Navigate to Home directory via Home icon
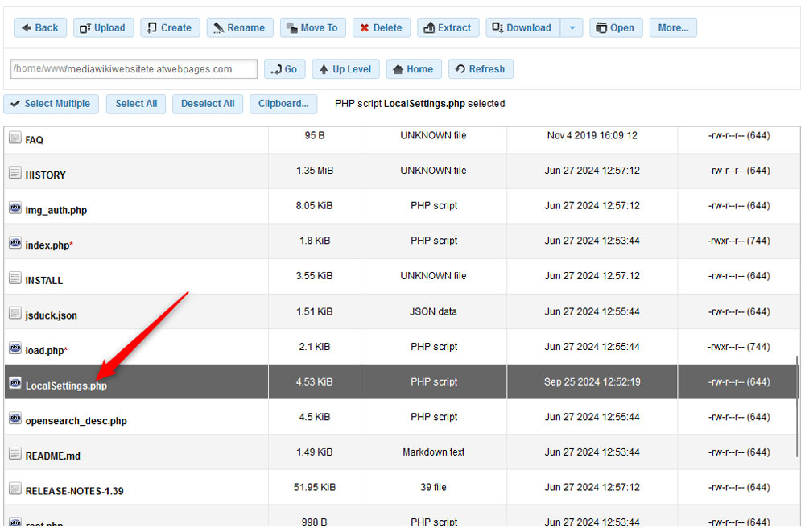The image size is (805, 532). point(398,68)
